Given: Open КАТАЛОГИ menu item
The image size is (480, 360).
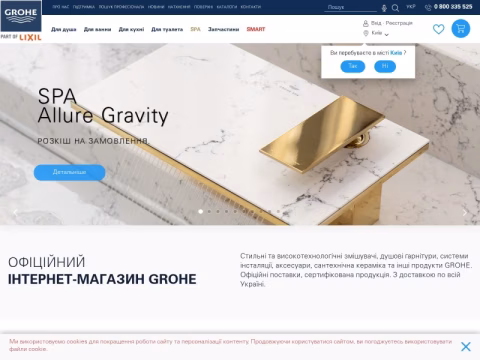Looking at the screenshot, I should [227, 7].
